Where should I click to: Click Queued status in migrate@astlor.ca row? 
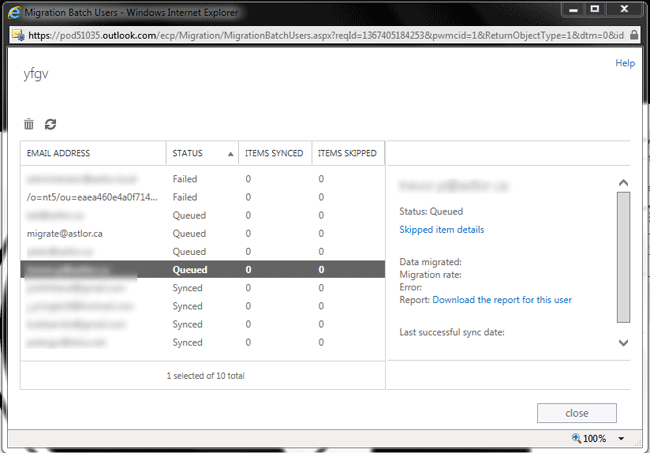point(189,233)
